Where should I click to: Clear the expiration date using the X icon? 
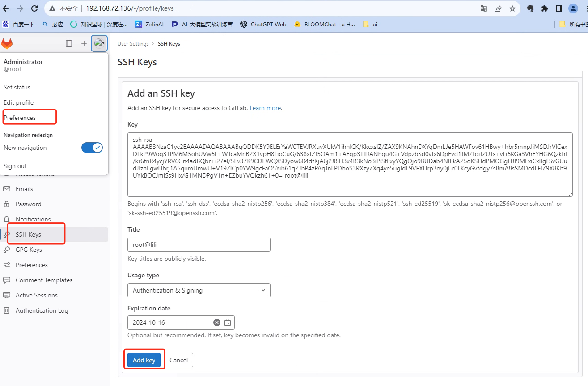pos(217,322)
